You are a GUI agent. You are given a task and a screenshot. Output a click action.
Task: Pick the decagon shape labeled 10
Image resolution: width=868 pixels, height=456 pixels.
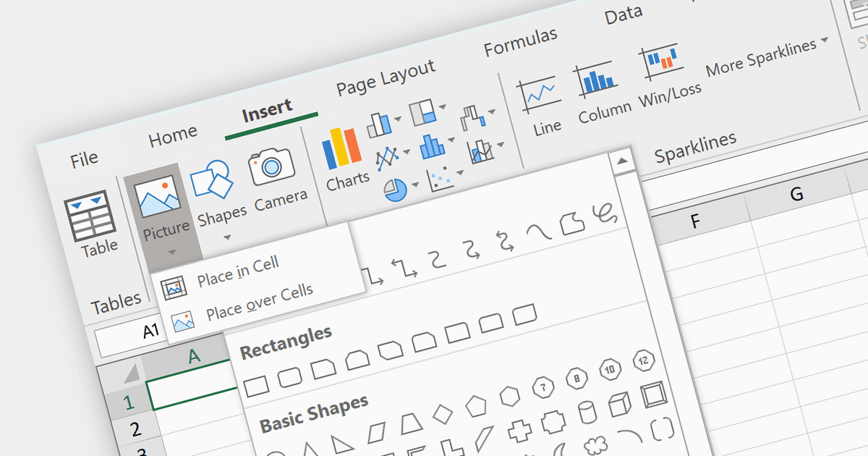pyautogui.click(x=610, y=368)
